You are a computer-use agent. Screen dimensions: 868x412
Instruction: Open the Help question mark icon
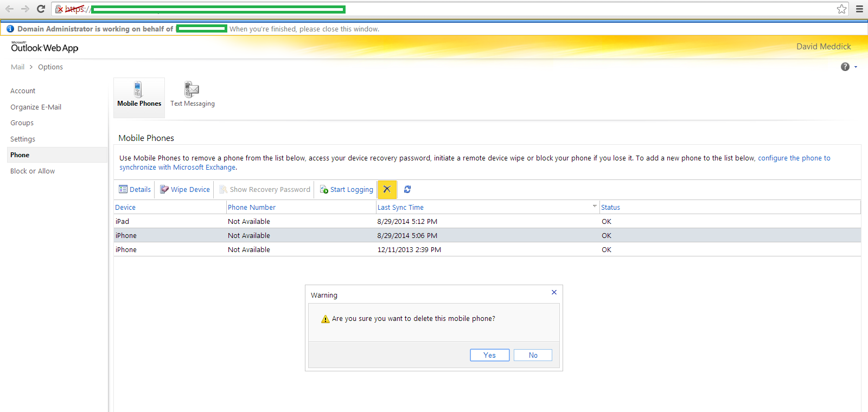pos(845,67)
